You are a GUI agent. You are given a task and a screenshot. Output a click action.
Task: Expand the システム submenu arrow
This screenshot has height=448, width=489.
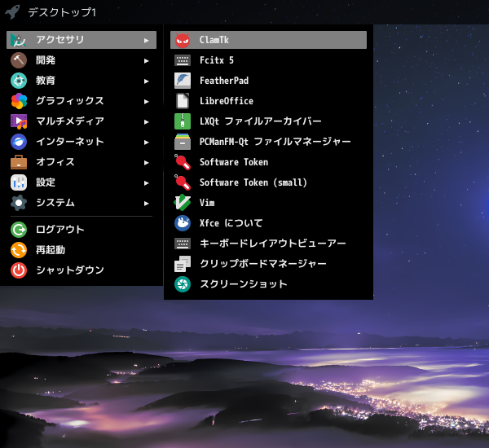[x=146, y=204]
